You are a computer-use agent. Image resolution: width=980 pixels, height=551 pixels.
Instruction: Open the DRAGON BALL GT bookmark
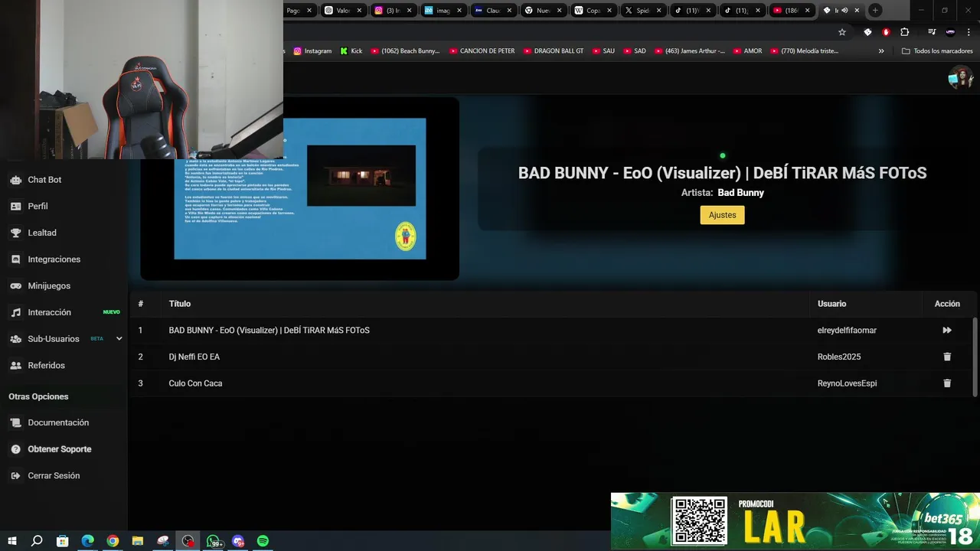click(x=554, y=51)
